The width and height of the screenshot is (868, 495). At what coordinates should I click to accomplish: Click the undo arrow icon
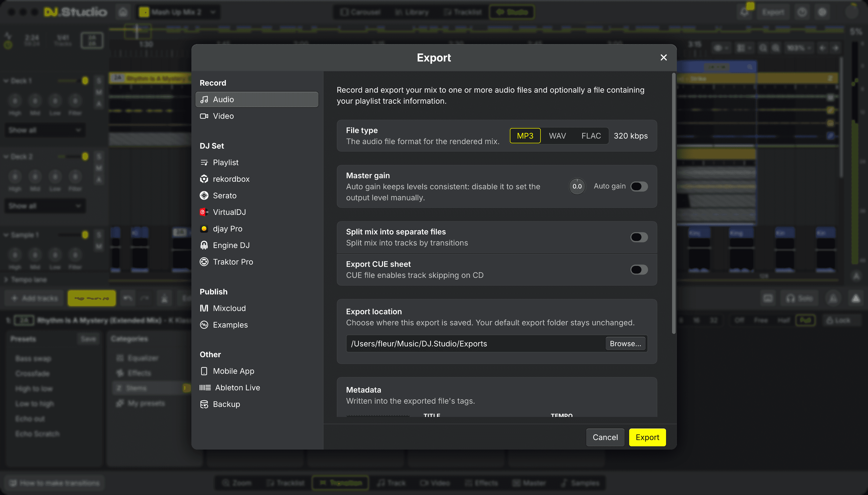[x=128, y=298]
